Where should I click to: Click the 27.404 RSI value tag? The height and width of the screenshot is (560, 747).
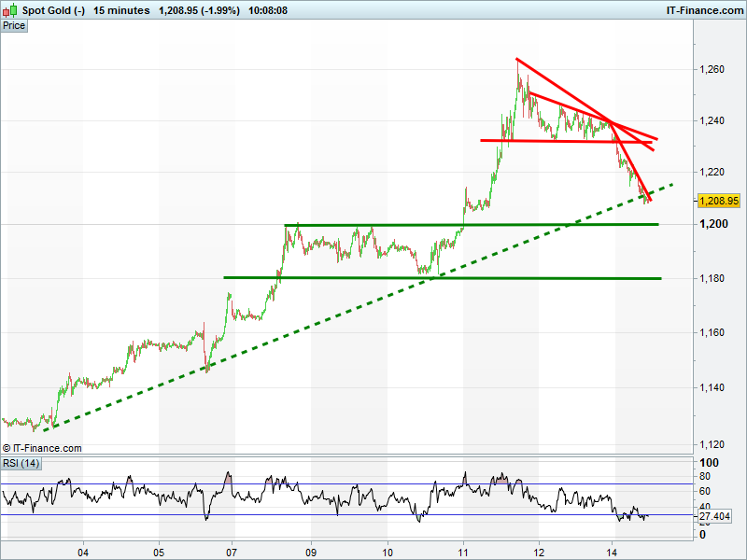714,516
